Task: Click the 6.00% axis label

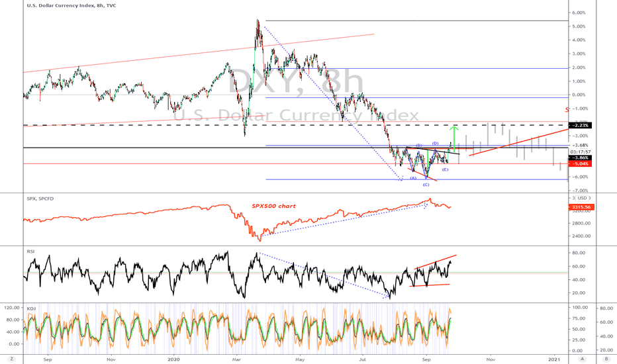Action: coord(579,13)
